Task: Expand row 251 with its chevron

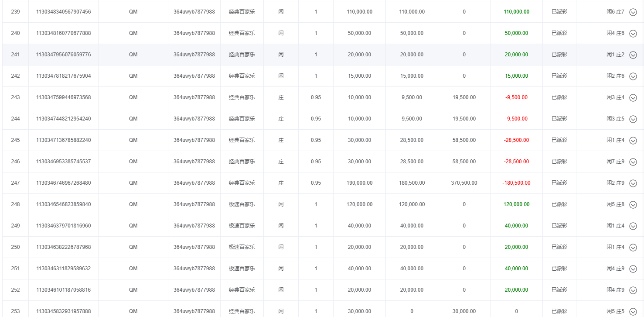Action: click(x=633, y=269)
